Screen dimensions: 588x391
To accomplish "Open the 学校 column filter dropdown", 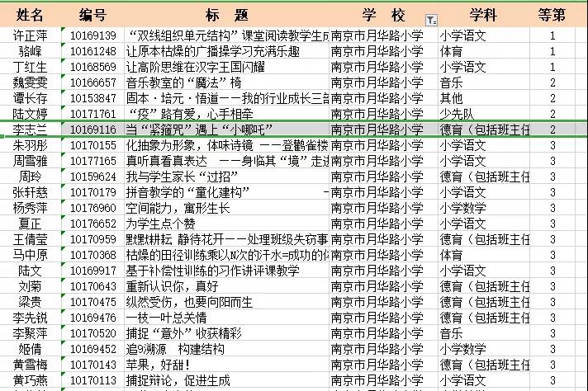I will 431,21.
